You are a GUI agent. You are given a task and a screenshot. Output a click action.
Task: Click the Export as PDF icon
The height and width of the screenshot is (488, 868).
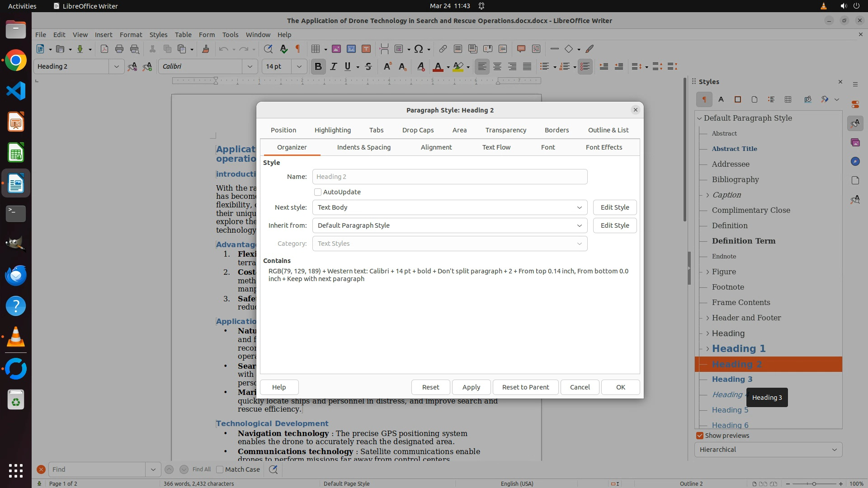coord(104,49)
